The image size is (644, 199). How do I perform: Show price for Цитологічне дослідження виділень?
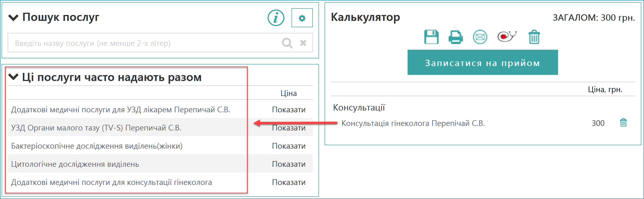289,164
